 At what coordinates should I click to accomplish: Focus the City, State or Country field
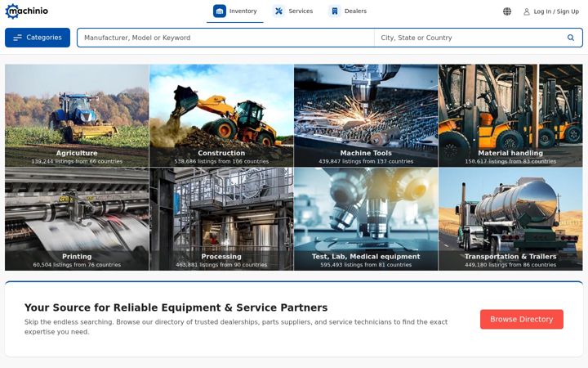click(x=470, y=38)
